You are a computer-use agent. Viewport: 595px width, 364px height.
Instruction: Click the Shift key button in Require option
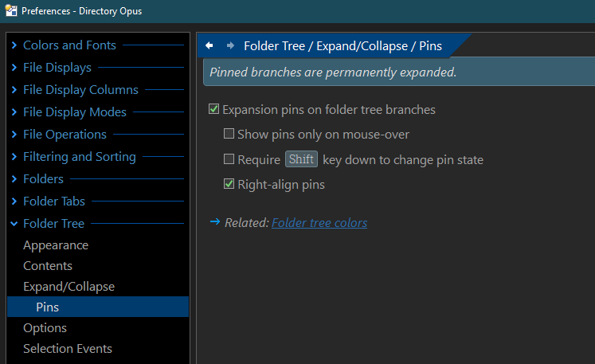point(301,159)
